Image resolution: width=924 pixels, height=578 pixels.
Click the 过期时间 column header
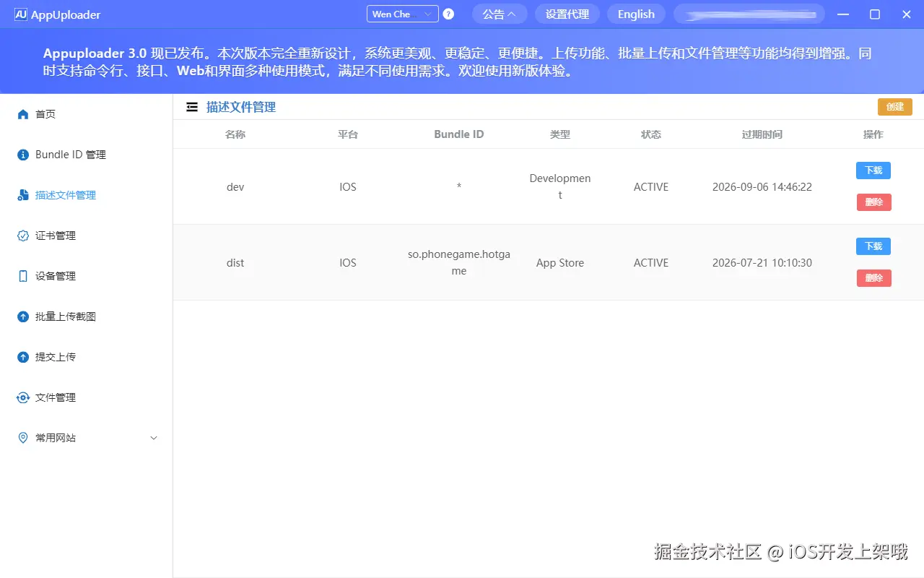(762, 134)
